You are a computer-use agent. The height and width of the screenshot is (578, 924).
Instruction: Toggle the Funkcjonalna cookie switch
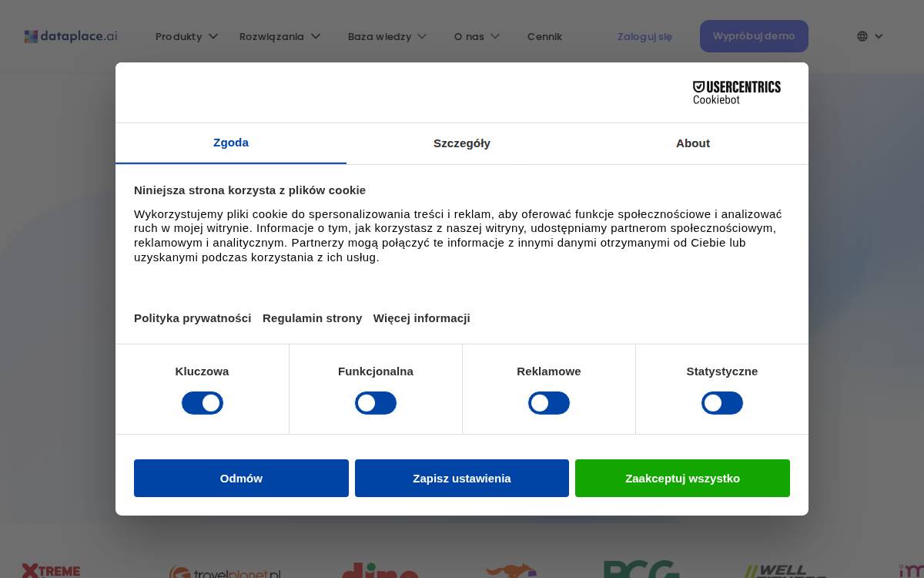[376, 403]
